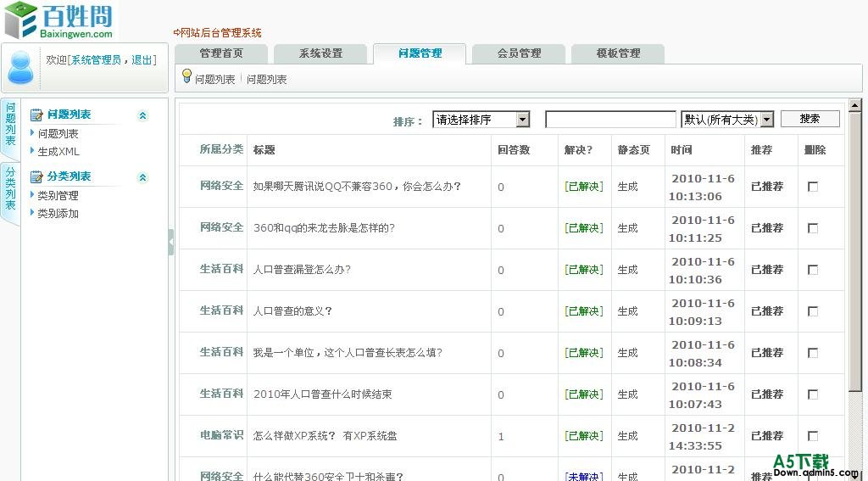
Task: Click the 回答数 column header
Action: click(514, 149)
